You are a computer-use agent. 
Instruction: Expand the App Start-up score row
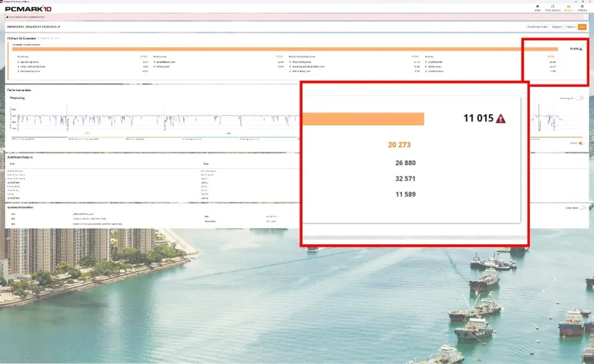point(18,62)
